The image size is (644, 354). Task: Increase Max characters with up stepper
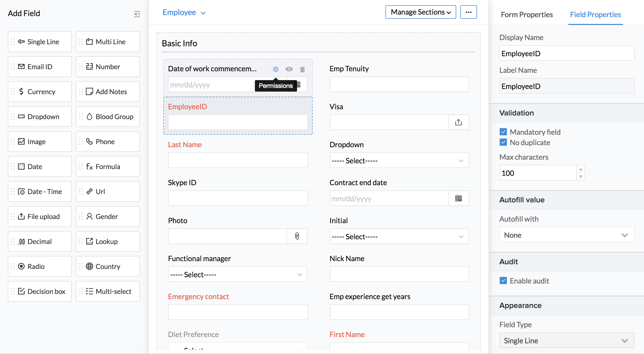point(581,169)
